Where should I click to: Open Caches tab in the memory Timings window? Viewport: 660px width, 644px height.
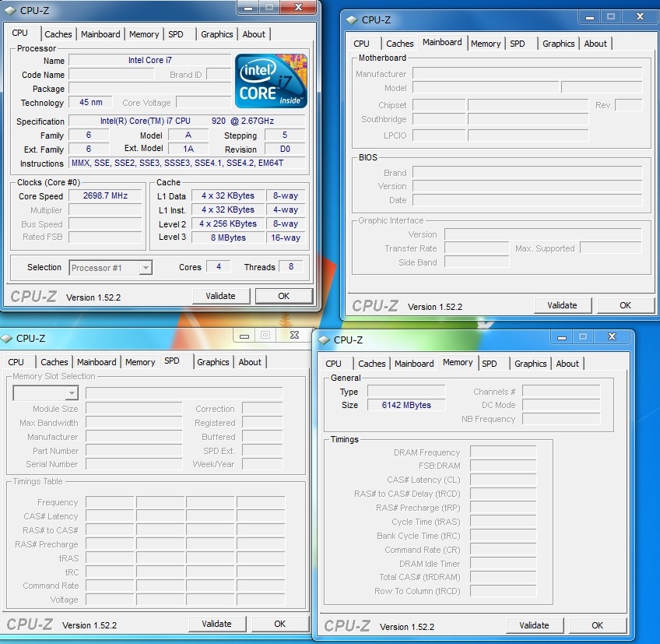372,364
